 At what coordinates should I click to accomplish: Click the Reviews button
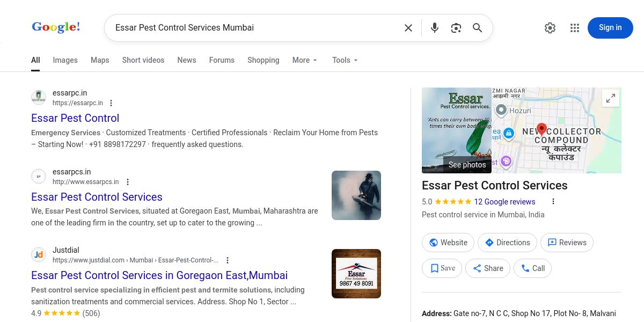(x=567, y=243)
